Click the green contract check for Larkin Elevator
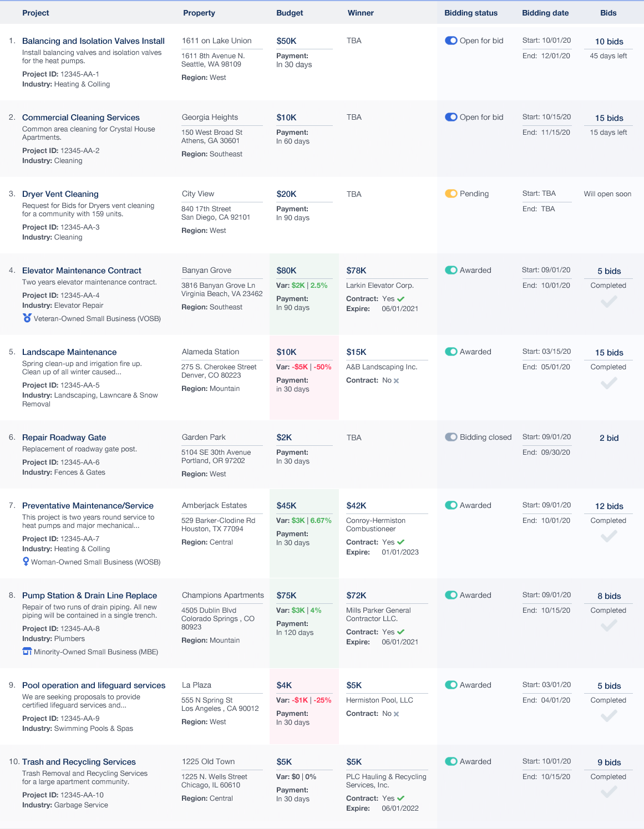644x829 pixels. pyautogui.click(x=401, y=299)
